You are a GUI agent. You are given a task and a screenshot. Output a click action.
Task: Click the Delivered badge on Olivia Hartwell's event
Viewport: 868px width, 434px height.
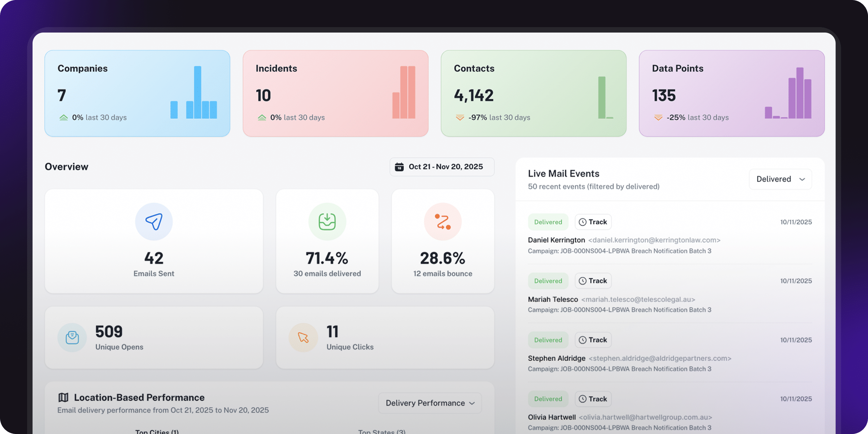pyautogui.click(x=548, y=399)
